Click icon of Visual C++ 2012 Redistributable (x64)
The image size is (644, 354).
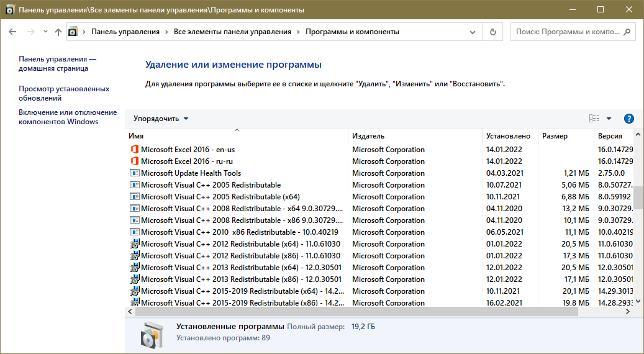(x=134, y=244)
